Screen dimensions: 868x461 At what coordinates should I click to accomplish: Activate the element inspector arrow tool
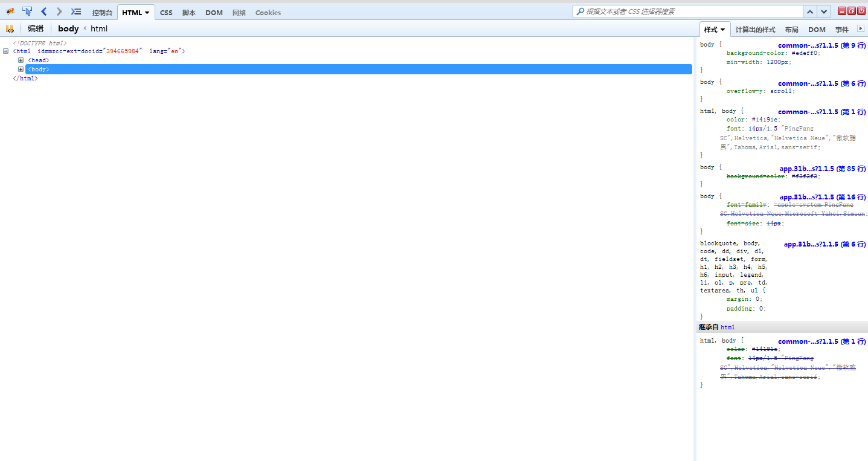point(27,11)
